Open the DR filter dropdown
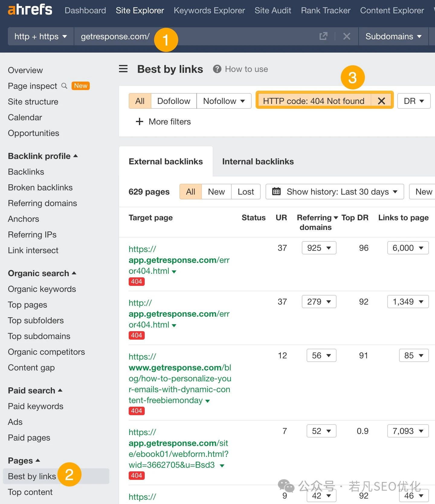Screen dimensions: 435x504 pyautogui.click(x=414, y=101)
